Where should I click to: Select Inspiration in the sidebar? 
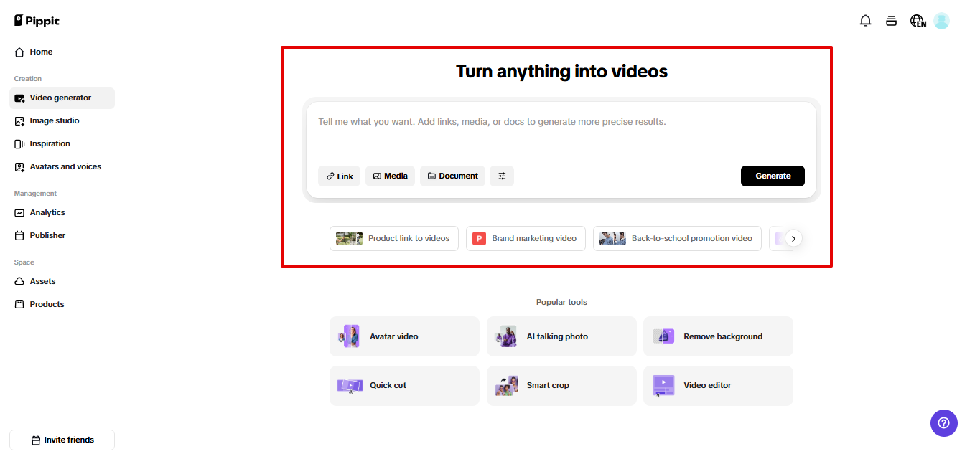point(49,143)
